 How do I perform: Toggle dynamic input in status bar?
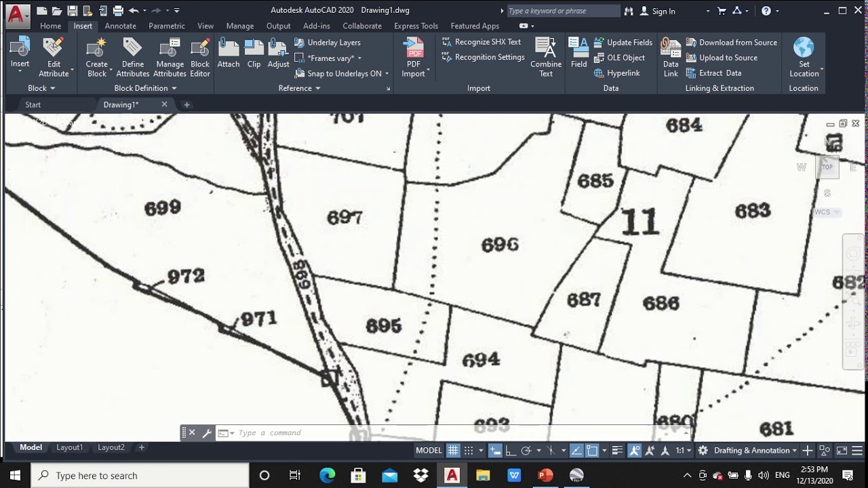click(495, 451)
